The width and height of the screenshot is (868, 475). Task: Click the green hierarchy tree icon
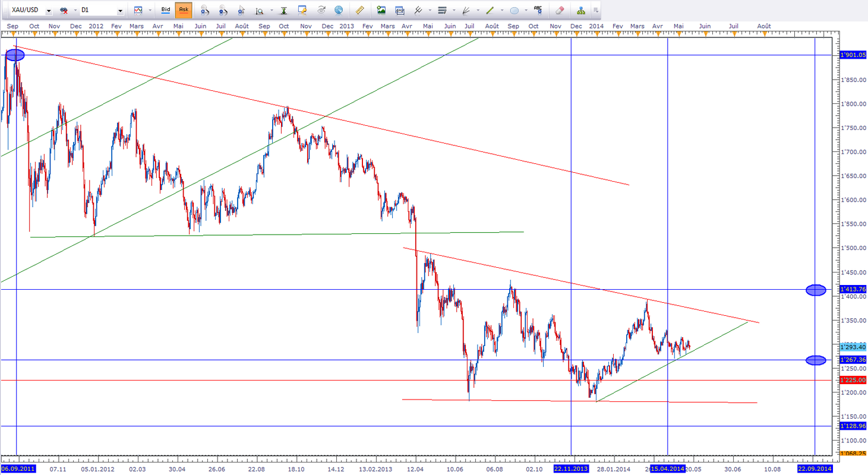[580, 10]
